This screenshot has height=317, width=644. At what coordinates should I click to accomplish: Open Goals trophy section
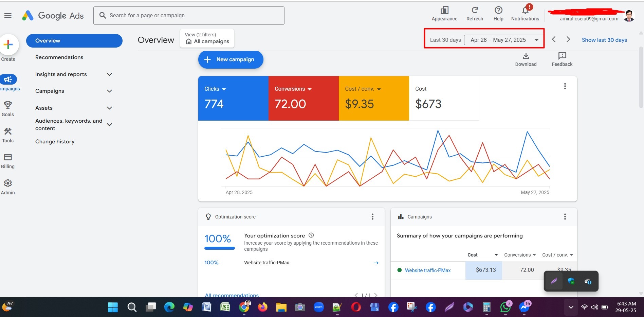(x=8, y=109)
